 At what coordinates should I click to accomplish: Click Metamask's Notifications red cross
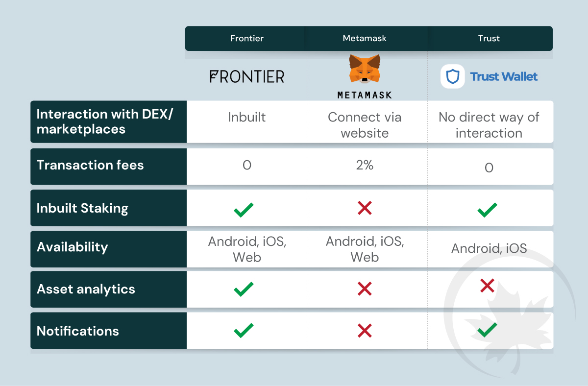click(x=365, y=331)
